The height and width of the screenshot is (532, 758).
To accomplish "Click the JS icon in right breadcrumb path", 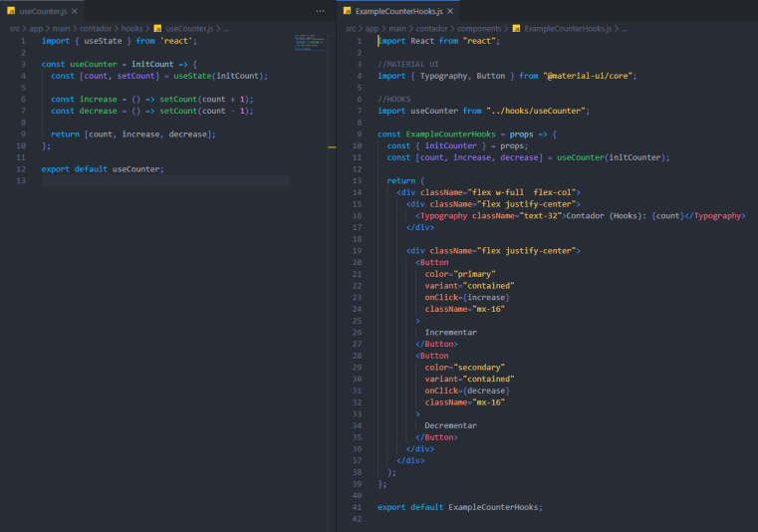I will click(x=516, y=29).
